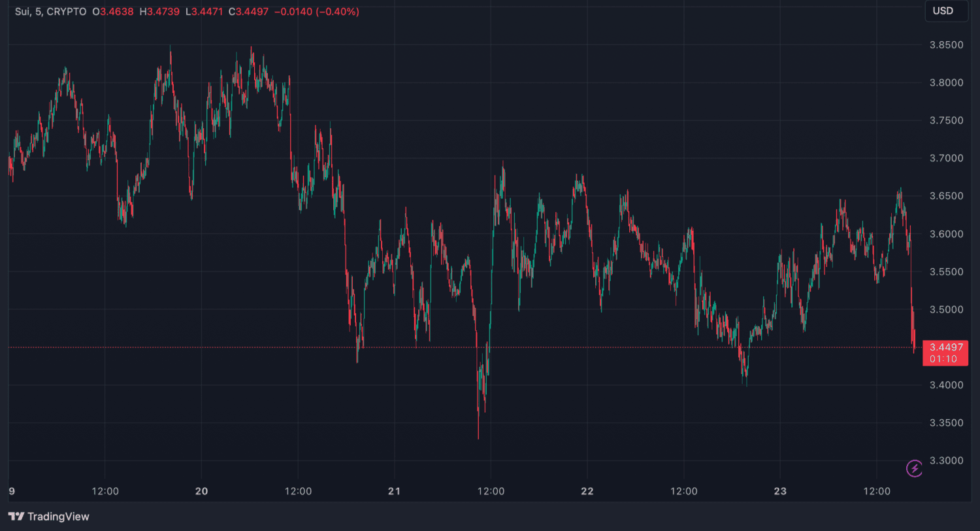
Task: Click the 3.5000 price axis label
Action: click(x=946, y=309)
